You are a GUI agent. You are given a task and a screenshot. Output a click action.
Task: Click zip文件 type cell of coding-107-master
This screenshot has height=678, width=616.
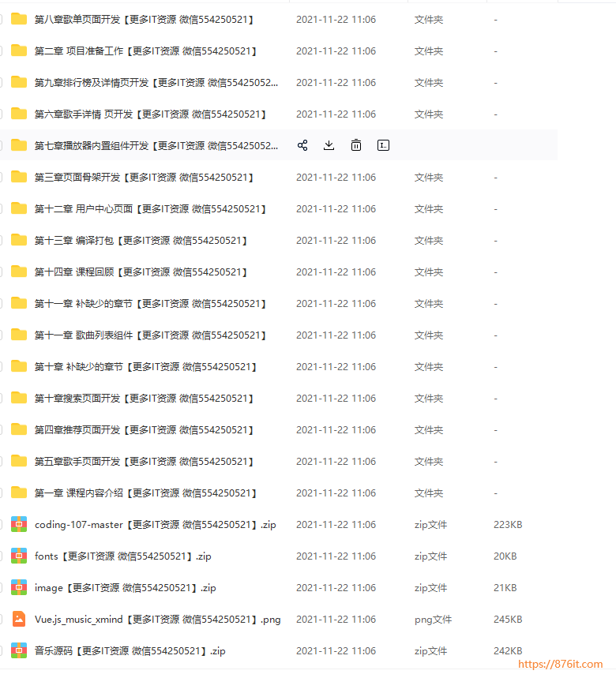pos(431,525)
